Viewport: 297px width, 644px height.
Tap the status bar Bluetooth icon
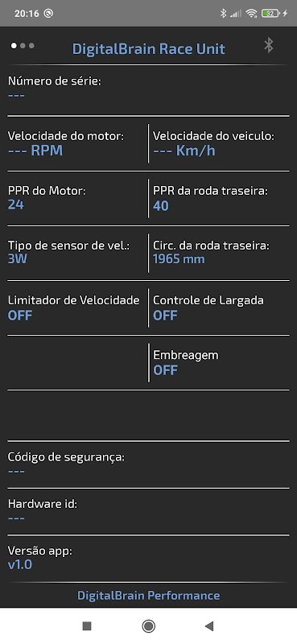(x=223, y=14)
